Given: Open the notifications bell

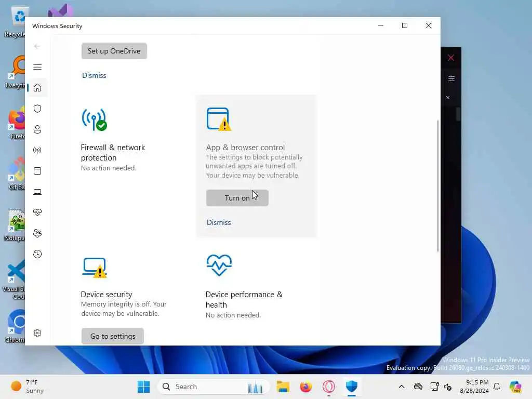Looking at the screenshot, I should (497, 387).
